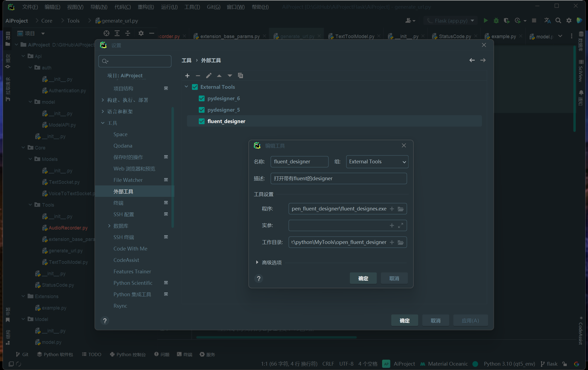Click 确定 in the edit tool dialog

(363, 278)
